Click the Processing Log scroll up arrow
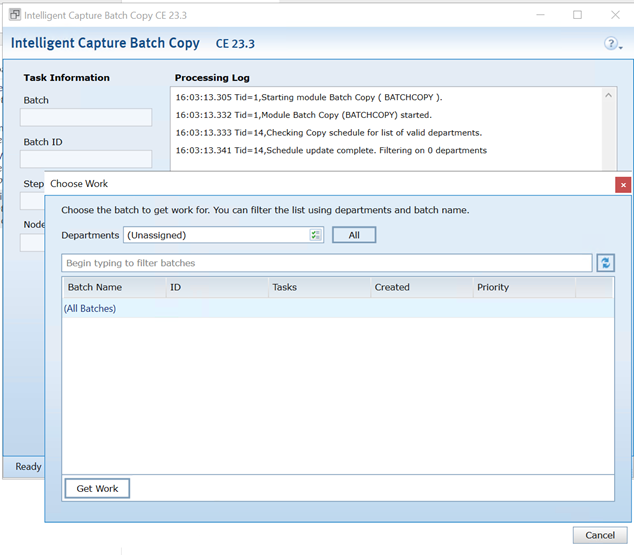Viewport: 634px width, 555px height. tap(608, 95)
